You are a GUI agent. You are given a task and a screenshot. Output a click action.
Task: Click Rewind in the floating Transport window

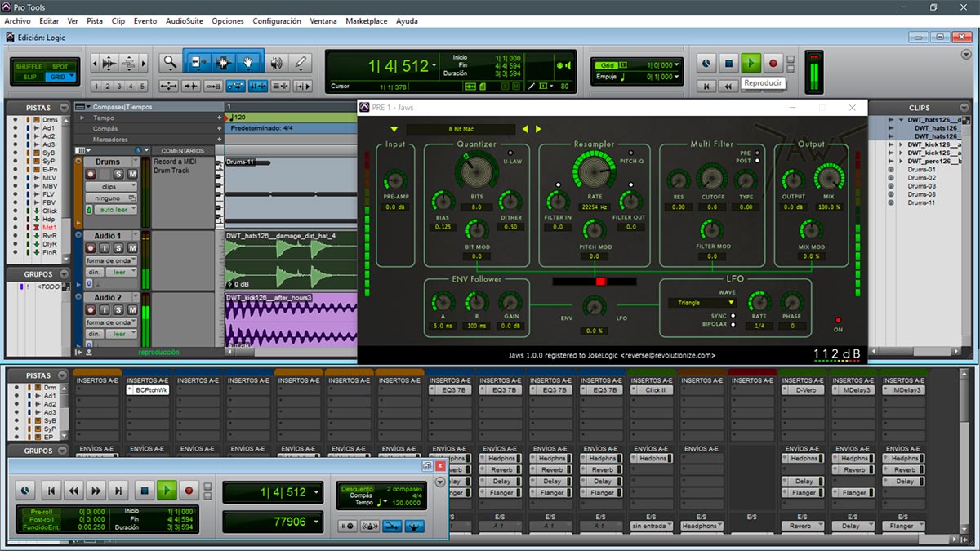pos(73,491)
